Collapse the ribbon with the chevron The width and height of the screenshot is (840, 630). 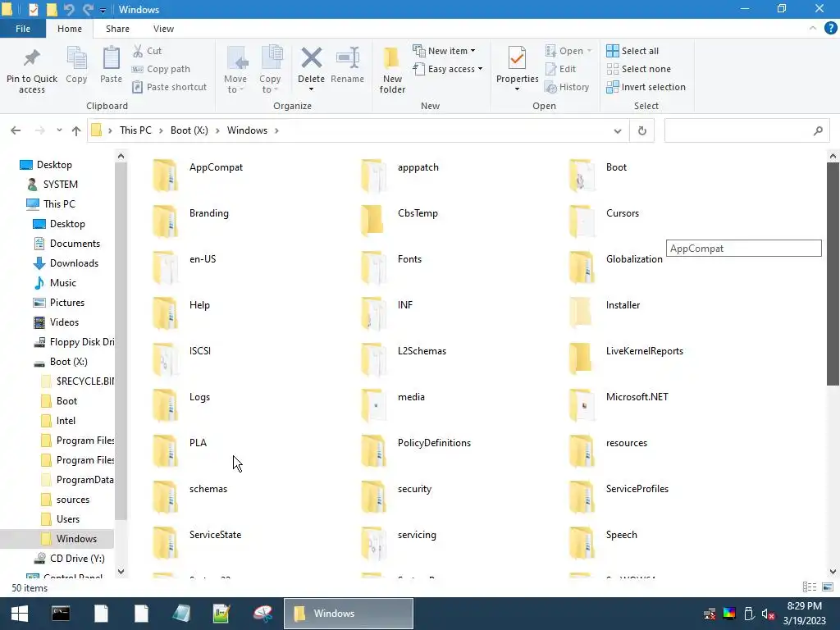813,29
